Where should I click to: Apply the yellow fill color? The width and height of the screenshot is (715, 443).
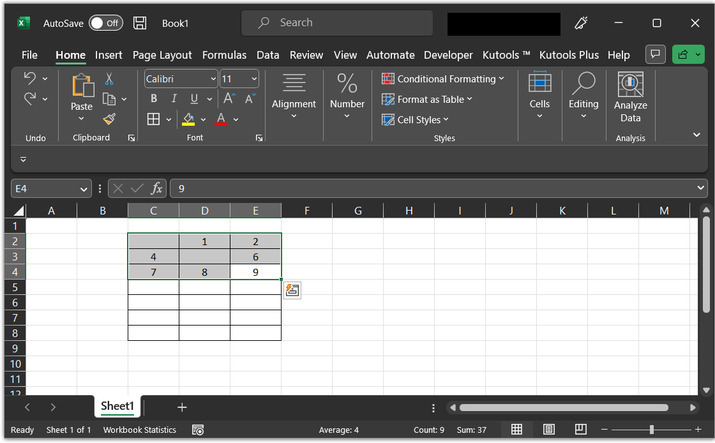click(187, 120)
